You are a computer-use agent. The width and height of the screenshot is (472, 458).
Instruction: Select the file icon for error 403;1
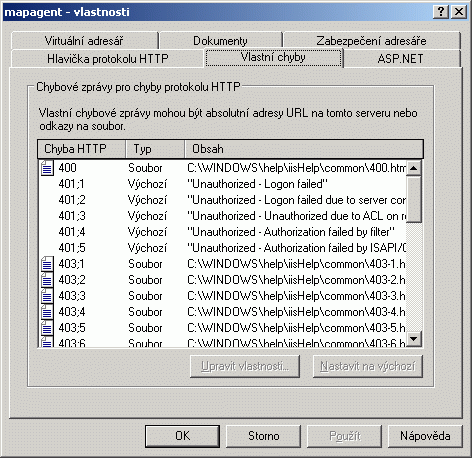(47, 264)
